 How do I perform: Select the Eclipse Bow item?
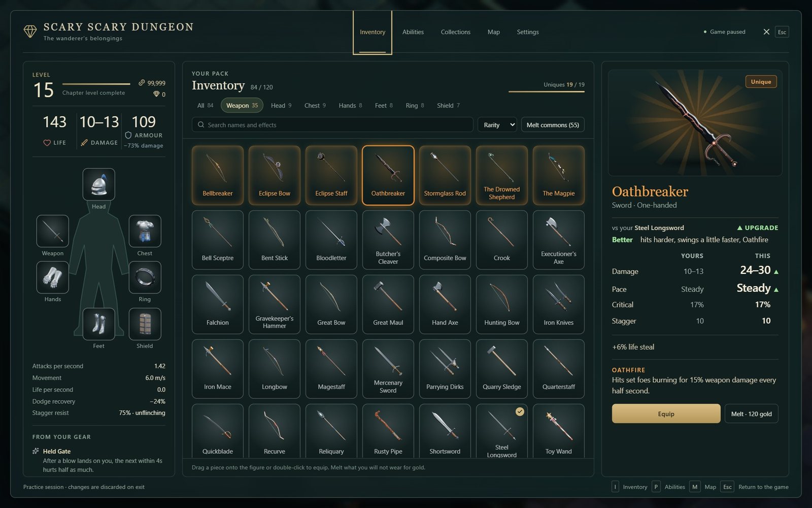(x=275, y=175)
